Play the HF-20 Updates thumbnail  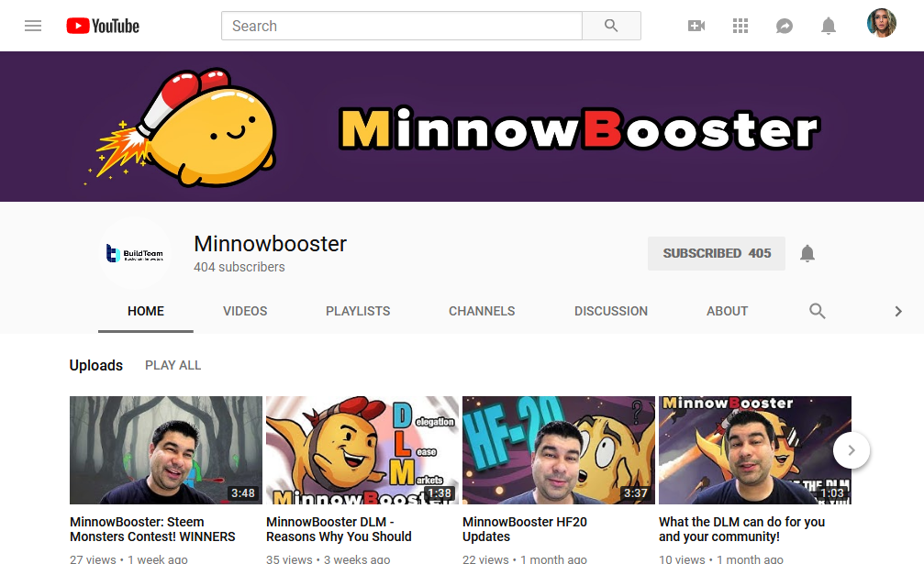[559, 449]
